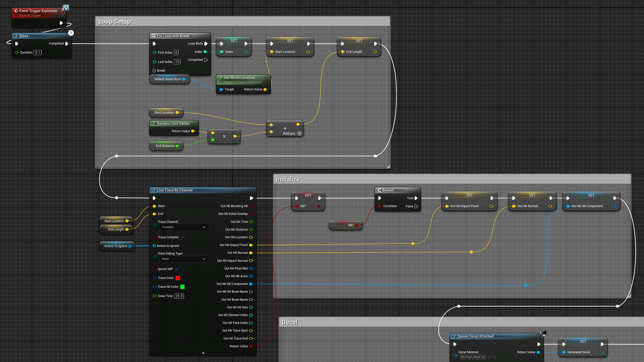The width and height of the screenshot is (644, 362).
Task: Click the Add pin button on add node
Action: coord(292,134)
